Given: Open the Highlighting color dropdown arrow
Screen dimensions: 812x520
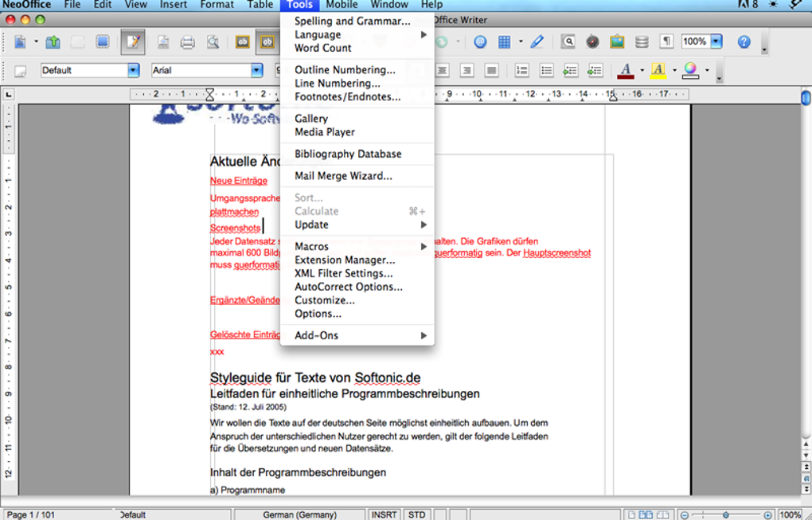Looking at the screenshot, I should 674,70.
